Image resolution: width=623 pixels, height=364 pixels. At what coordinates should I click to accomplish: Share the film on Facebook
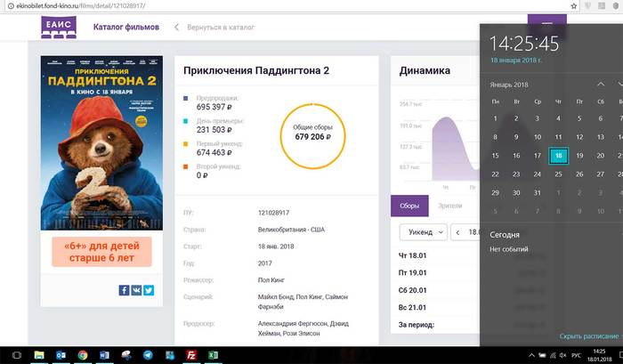(124, 289)
